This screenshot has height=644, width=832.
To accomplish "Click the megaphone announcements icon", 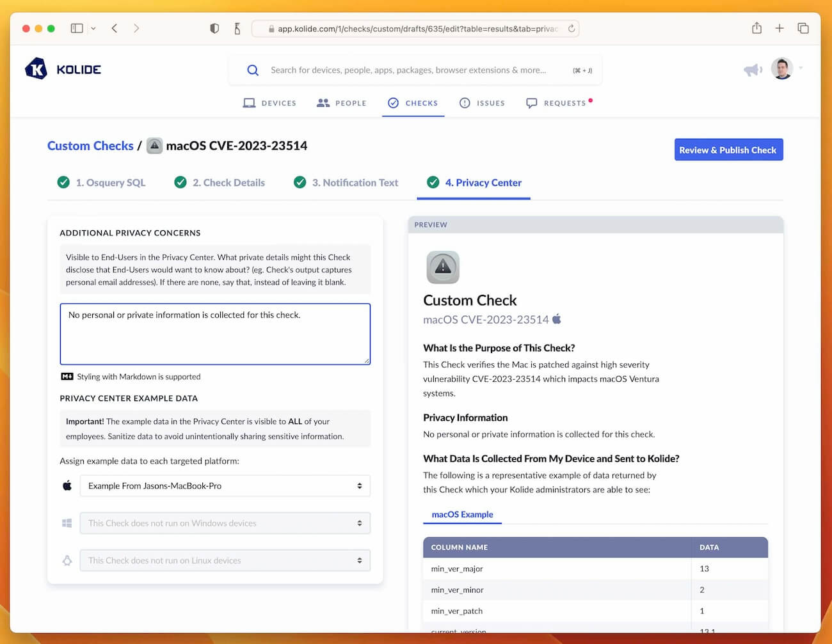I will (x=753, y=68).
